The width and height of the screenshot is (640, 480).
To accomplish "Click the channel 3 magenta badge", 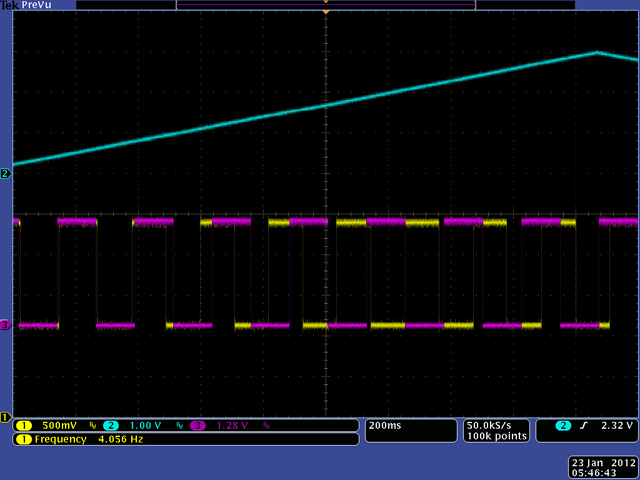I will pos(197,425).
